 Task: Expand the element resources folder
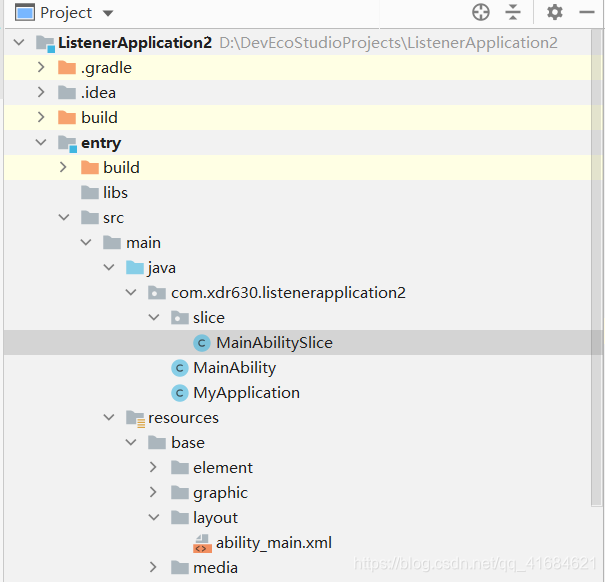coord(153,467)
